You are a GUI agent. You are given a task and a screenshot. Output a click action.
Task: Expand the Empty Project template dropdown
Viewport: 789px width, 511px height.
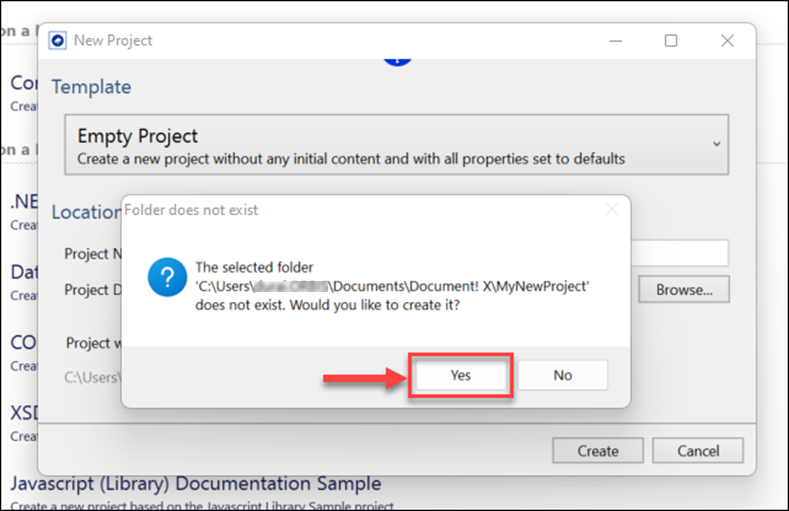coord(716,144)
